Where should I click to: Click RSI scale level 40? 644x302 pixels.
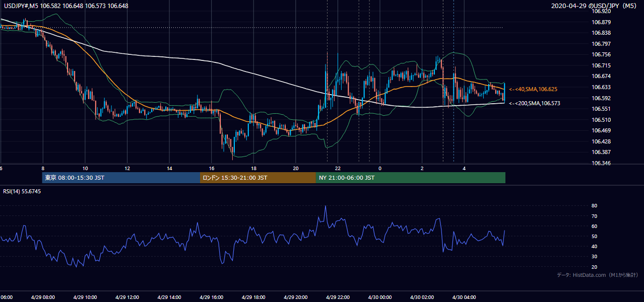point(595,246)
